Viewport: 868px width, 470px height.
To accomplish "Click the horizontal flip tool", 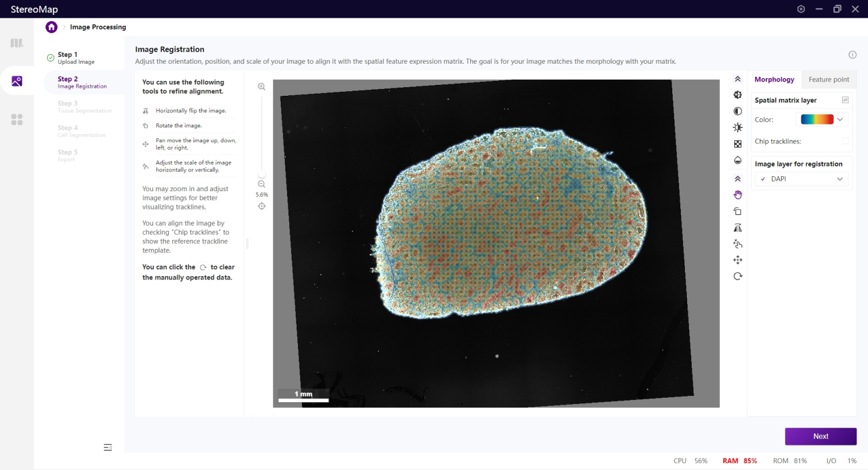I will click(x=738, y=228).
